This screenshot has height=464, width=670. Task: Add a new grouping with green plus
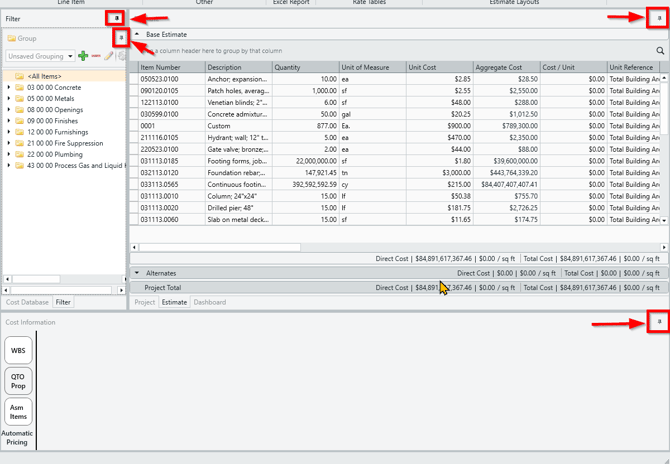tap(83, 56)
